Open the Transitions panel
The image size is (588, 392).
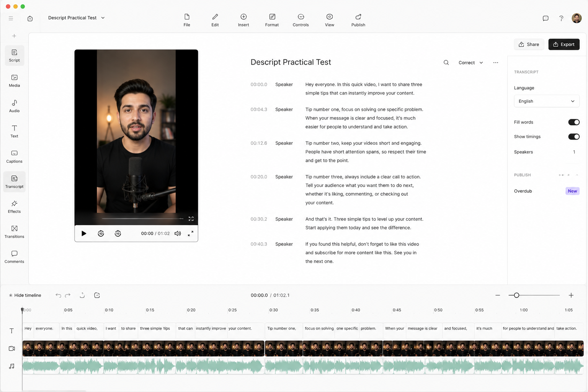pos(15,232)
